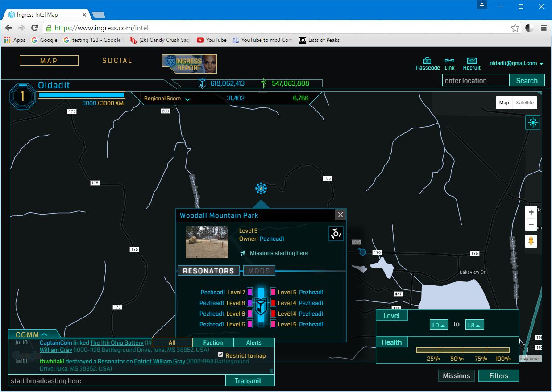Toggle the Restrict to map checkbox
Viewport: 552px width, 392px height.
[x=220, y=355]
